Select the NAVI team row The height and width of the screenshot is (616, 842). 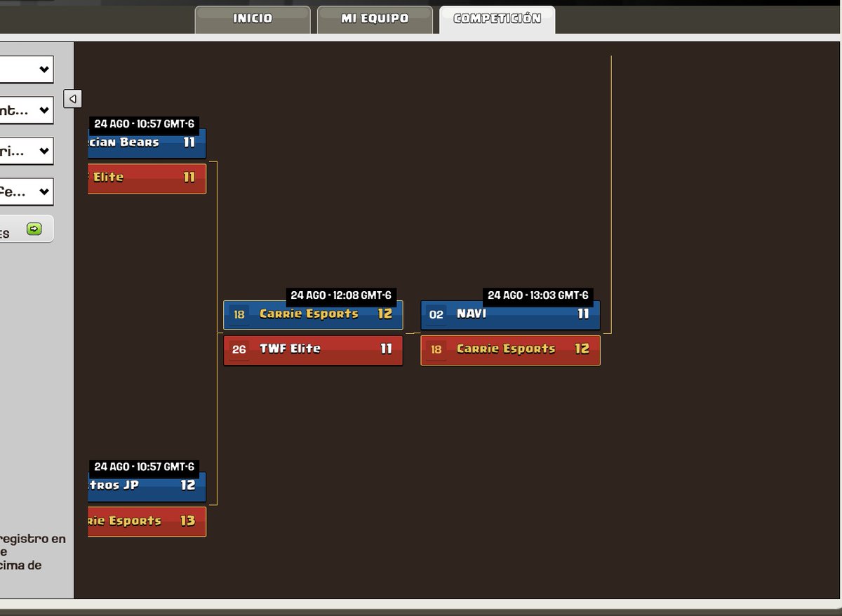[x=511, y=314]
